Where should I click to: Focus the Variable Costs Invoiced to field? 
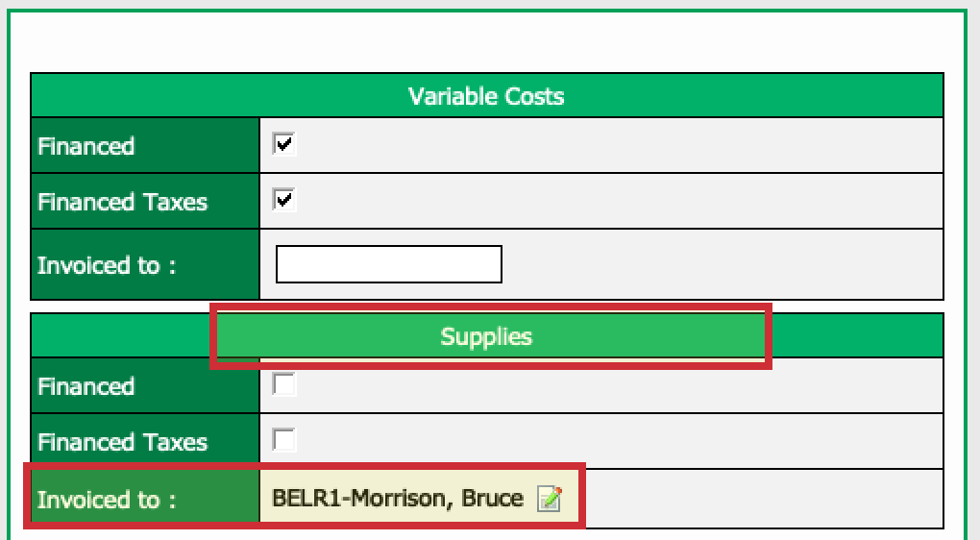pyautogui.click(x=389, y=263)
